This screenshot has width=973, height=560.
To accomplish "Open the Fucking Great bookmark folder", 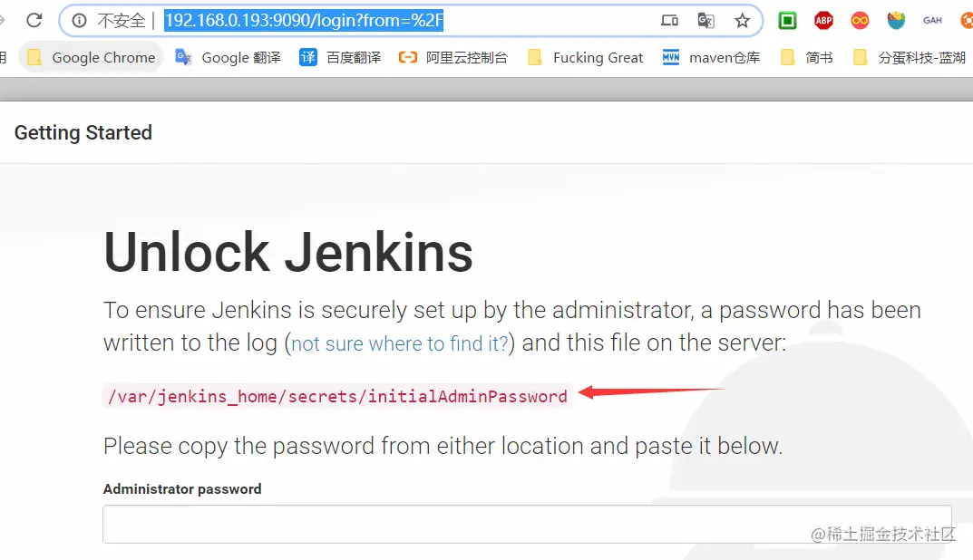I will pos(585,58).
